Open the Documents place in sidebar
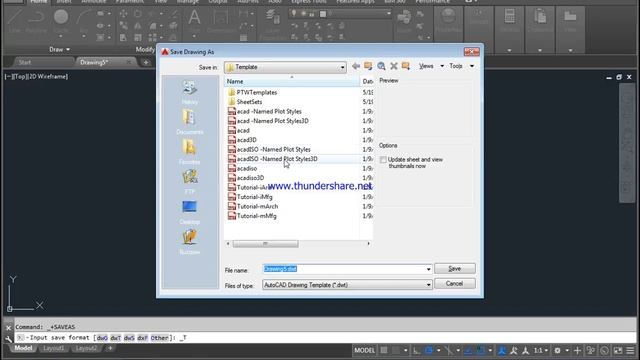Viewport: 640px width, 360px height. 190,122
